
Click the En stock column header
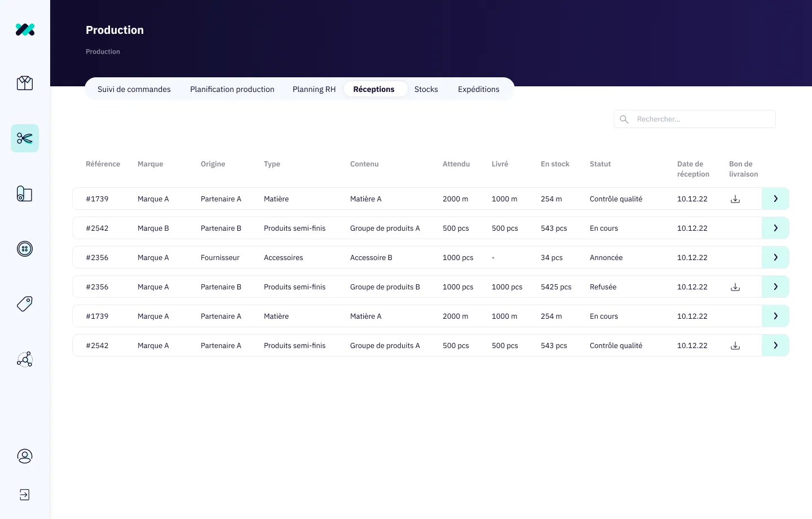point(555,164)
